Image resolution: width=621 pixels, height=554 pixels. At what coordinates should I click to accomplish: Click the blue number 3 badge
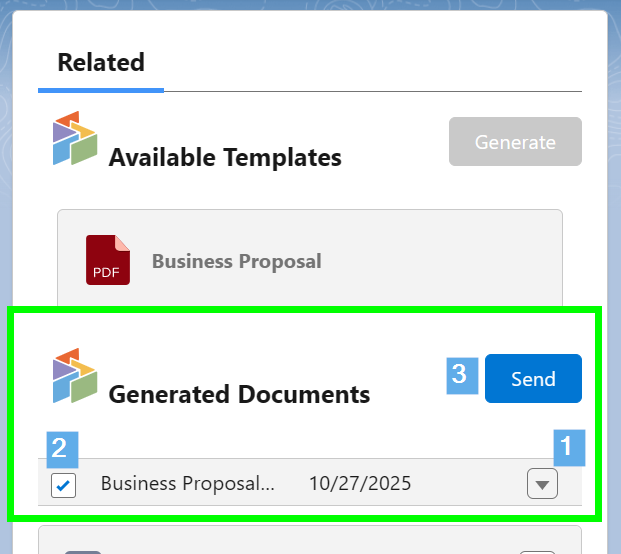click(x=459, y=374)
